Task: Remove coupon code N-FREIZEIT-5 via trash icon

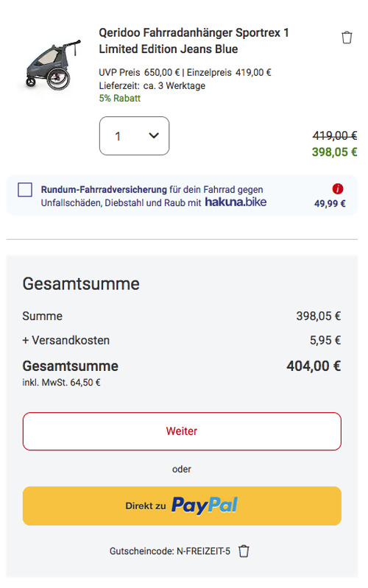Action: click(x=244, y=551)
